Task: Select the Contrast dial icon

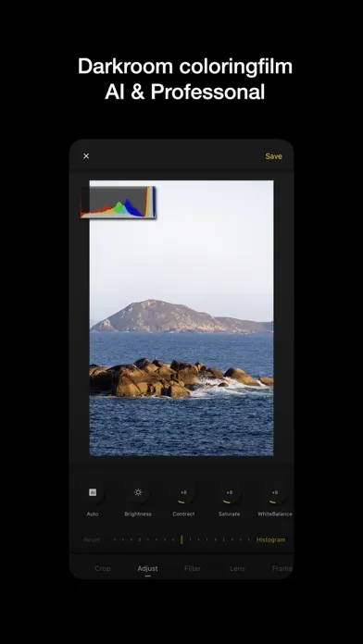Action: 183,492
